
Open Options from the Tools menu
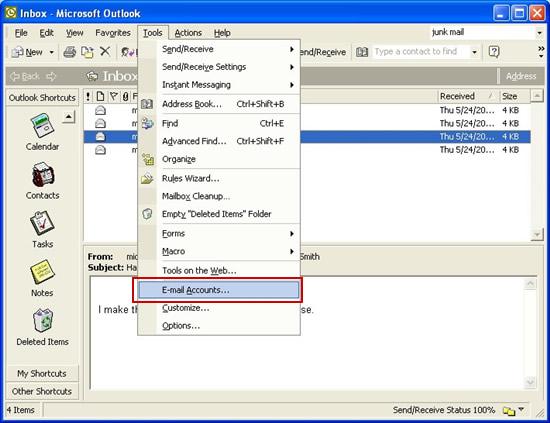219,326
